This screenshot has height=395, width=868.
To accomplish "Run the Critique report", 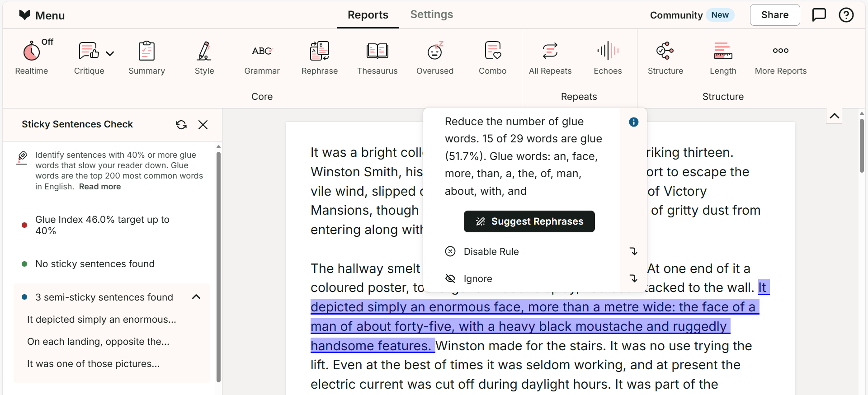I will click(89, 57).
